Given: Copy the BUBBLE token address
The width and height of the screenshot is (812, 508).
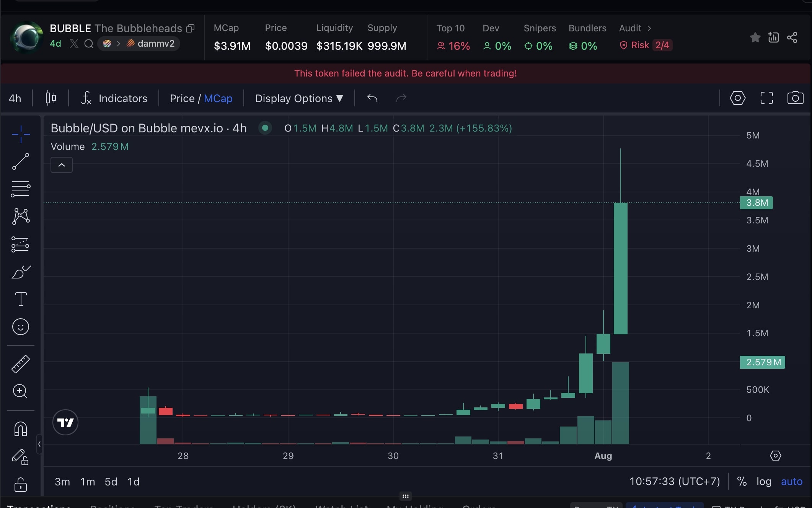Looking at the screenshot, I should click(190, 28).
